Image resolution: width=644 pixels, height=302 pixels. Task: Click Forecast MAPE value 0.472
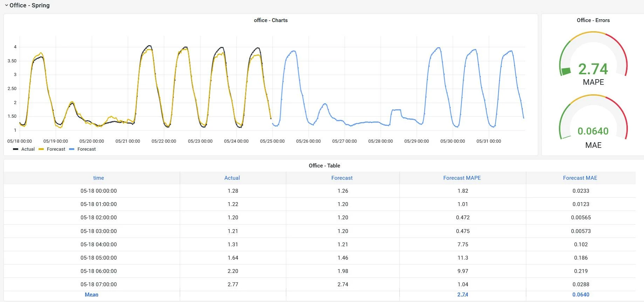463,218
